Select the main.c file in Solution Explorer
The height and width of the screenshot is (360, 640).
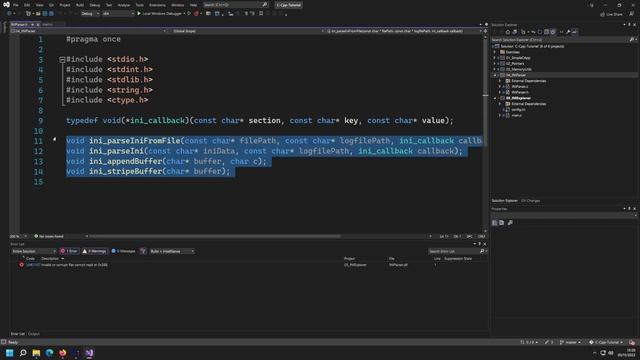pyautogui.click(x=516, y=116)
